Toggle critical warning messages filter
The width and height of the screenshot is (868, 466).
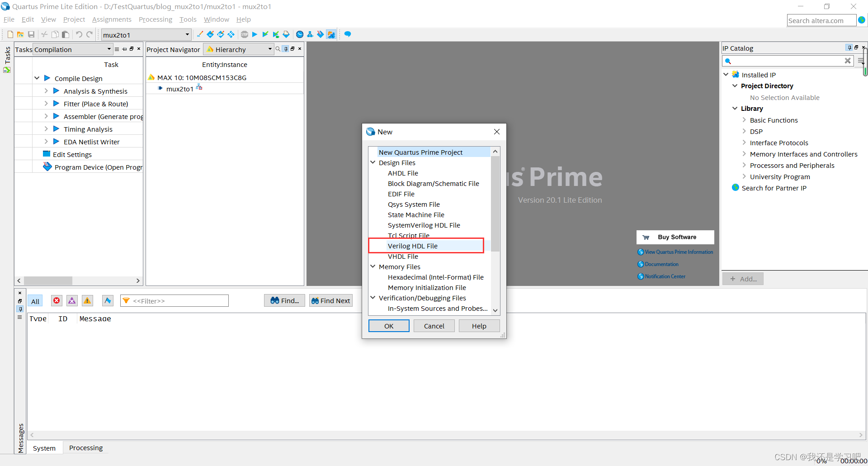pyautogui.click(x=72, y=300)
